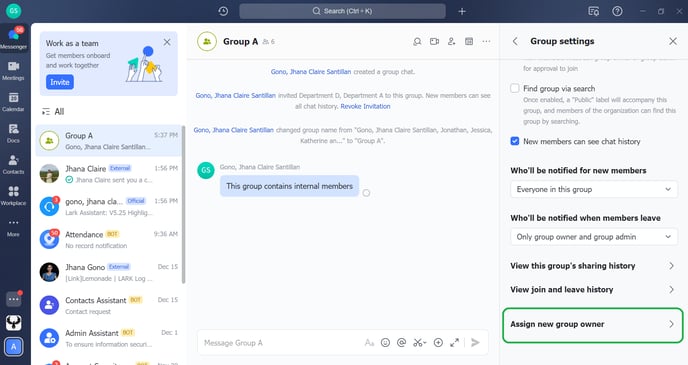Click Gono, Jhana Claire Santillan in created message
The width and height of the screenshot is (688, 365).
(311, 72)
